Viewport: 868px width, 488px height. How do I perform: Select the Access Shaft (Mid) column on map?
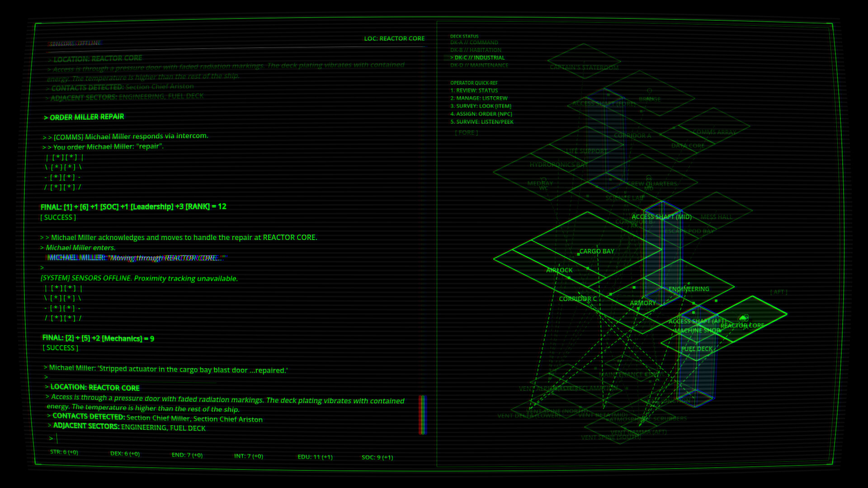pos(662,253)
